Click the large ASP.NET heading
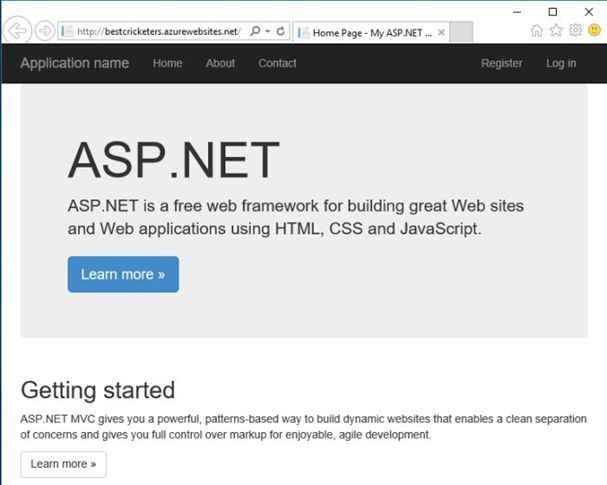The height and width of the screenshot is (485, 607). point(173,159)
